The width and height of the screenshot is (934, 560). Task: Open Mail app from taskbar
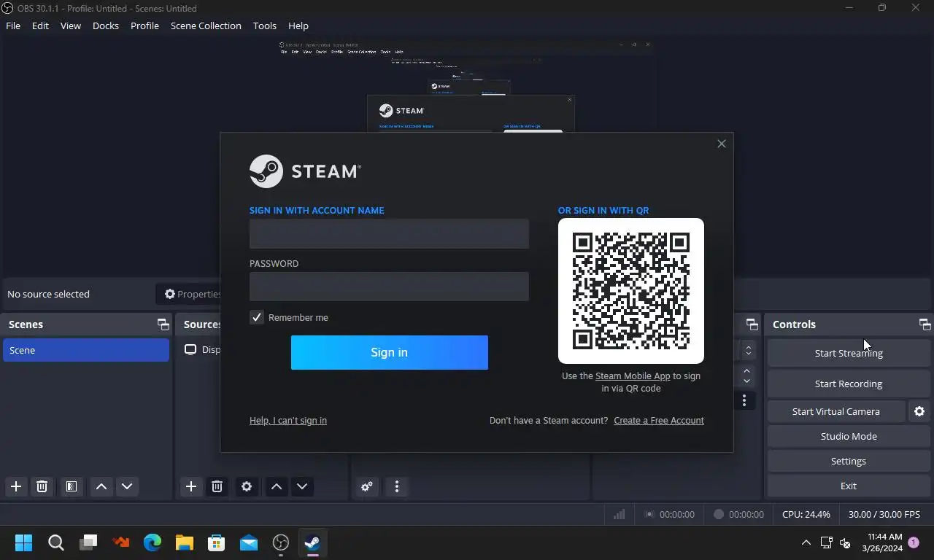(249, 542)
